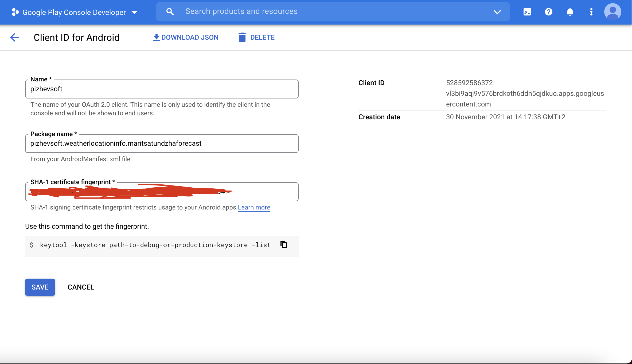Open the user account avatar
Screen dimensions: 632x364
[x=613, y=12]
